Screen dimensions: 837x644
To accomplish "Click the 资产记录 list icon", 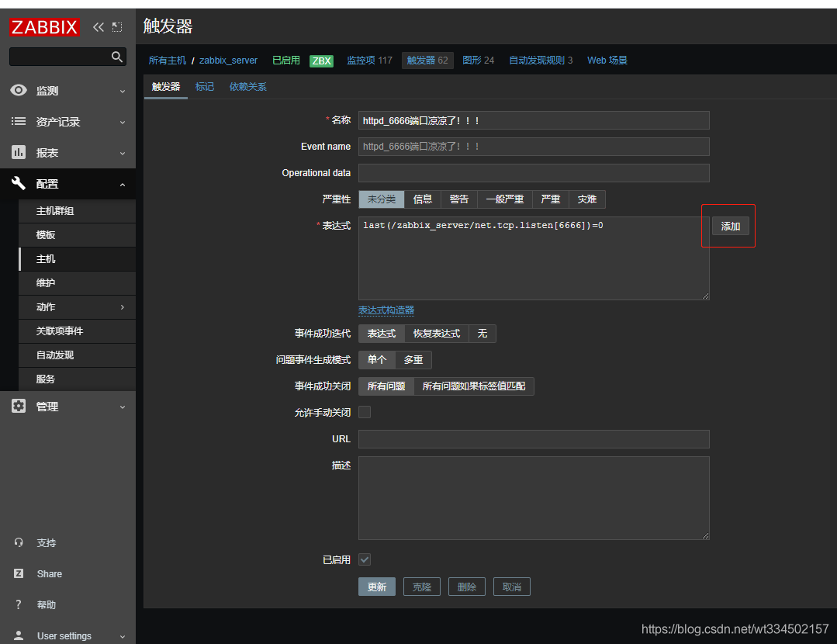I will [x=19, y=121].
